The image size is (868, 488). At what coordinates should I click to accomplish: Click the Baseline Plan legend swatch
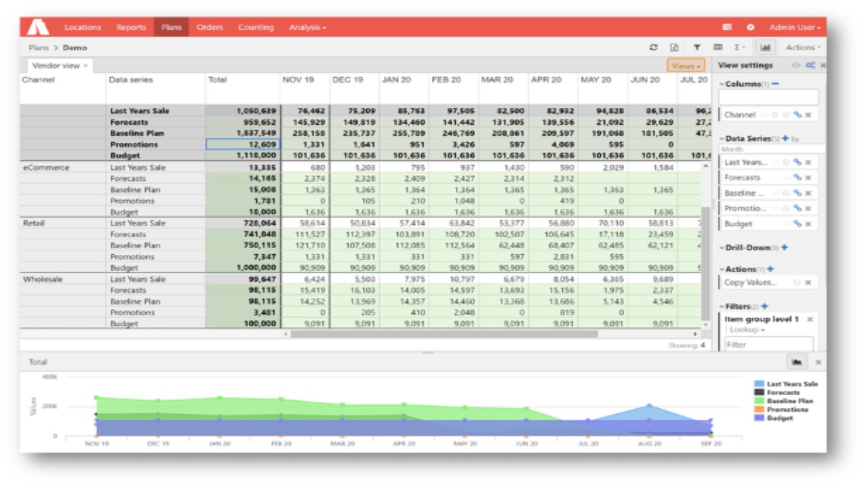coord(759,401)
